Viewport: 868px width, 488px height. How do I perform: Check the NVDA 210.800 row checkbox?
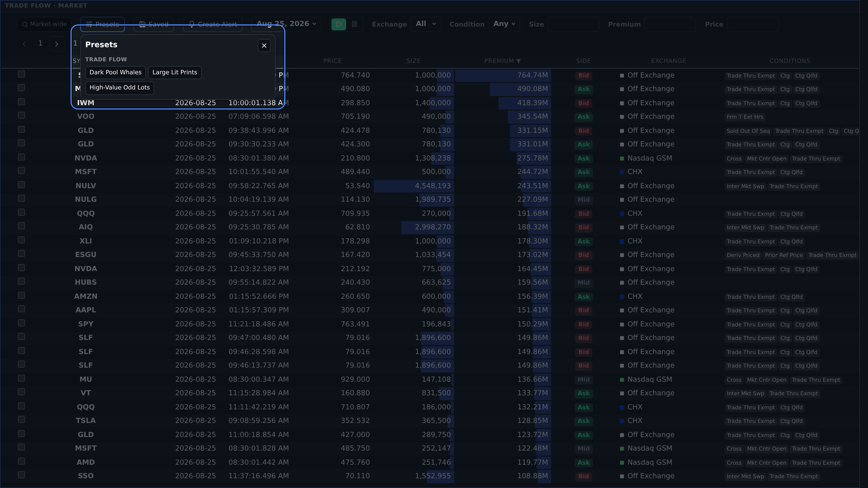point(21,157)
